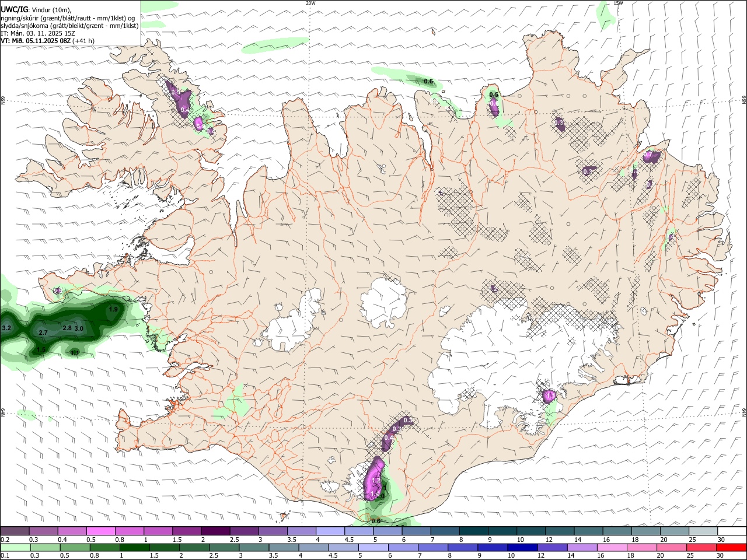Click the bottom-row pink swatch between 16 and 18
Viewport: 747px width, 560px height.
pos(612,547)
